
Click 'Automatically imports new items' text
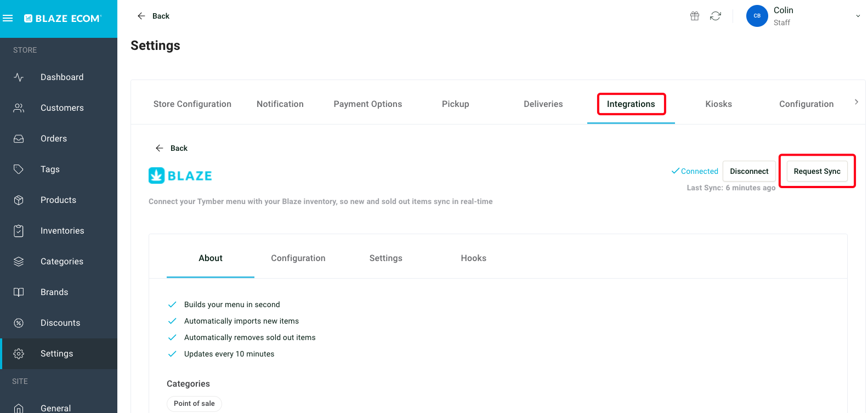pos(241,321)
